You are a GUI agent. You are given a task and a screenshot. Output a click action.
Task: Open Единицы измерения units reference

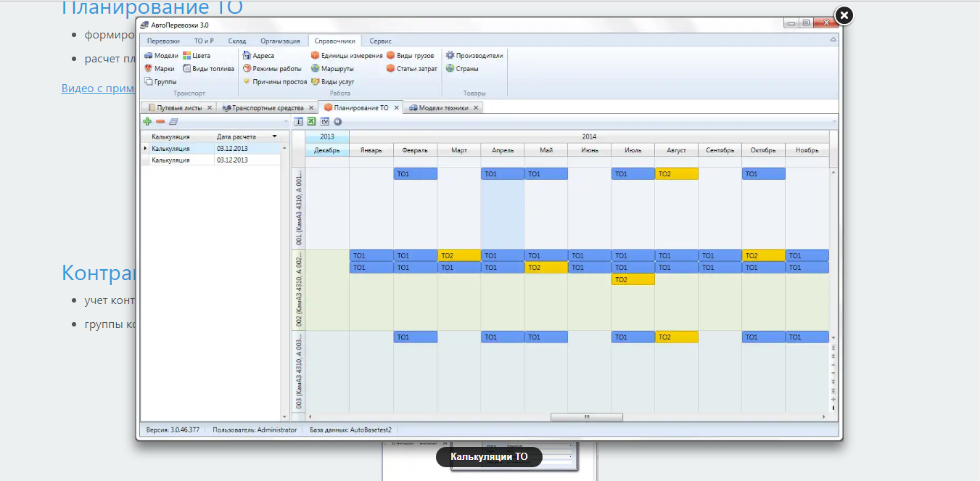[x=347, y=55]
